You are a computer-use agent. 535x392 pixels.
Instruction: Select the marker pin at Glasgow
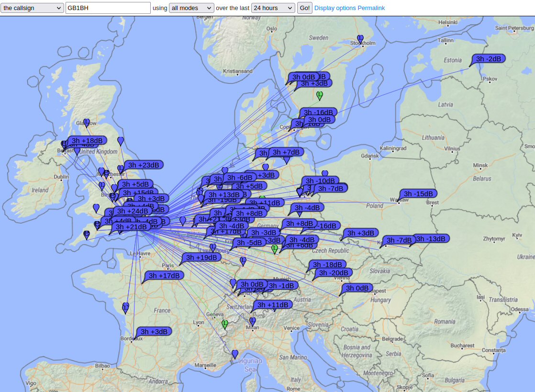point(87,123)
